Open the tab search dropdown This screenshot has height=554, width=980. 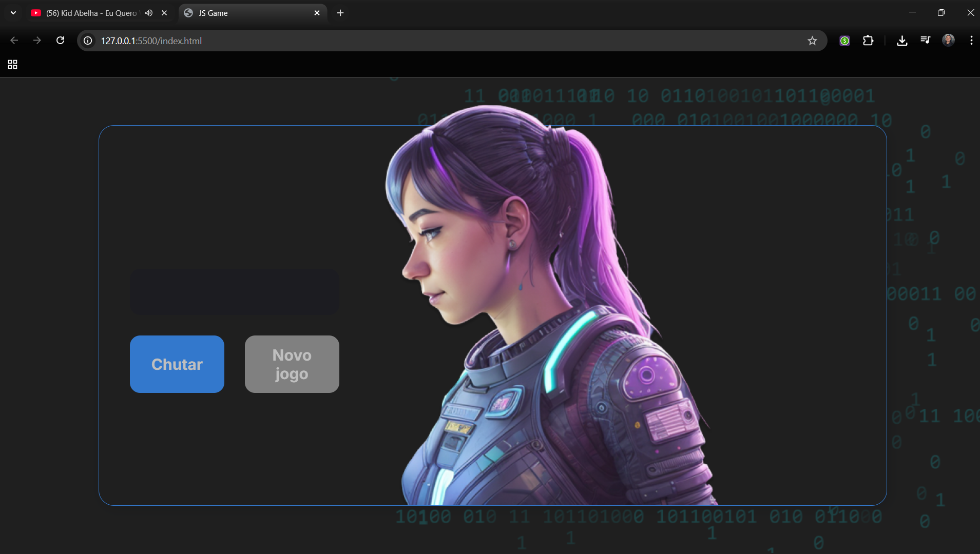tap(13, 13)
